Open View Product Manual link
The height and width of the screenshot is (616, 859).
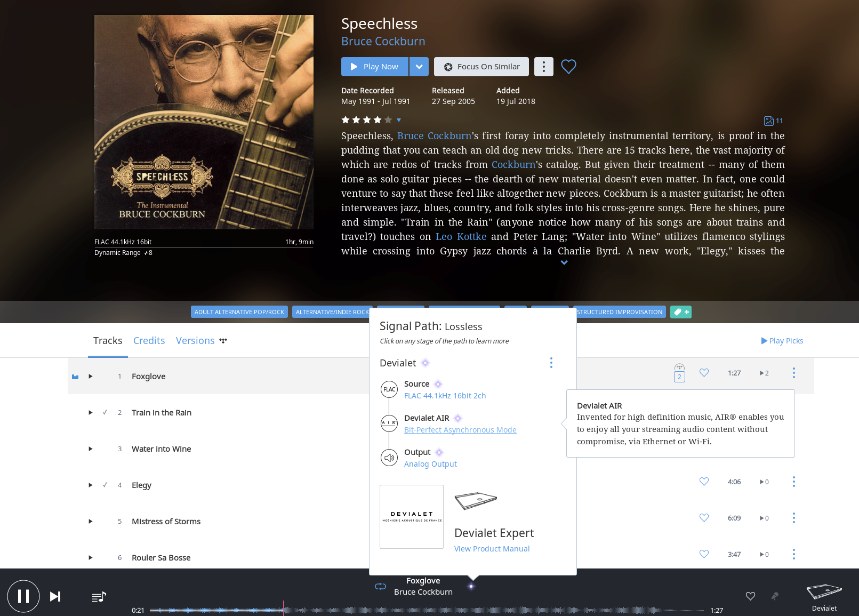tap(492, 549)
